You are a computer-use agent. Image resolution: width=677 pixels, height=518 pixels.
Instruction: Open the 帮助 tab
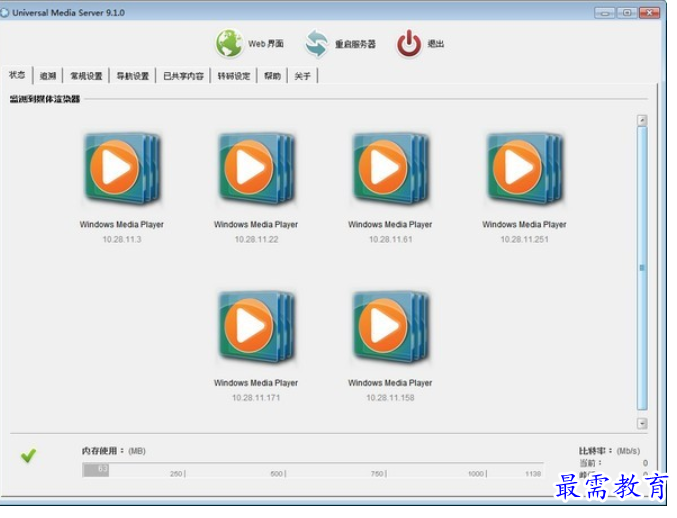[272, 76]
